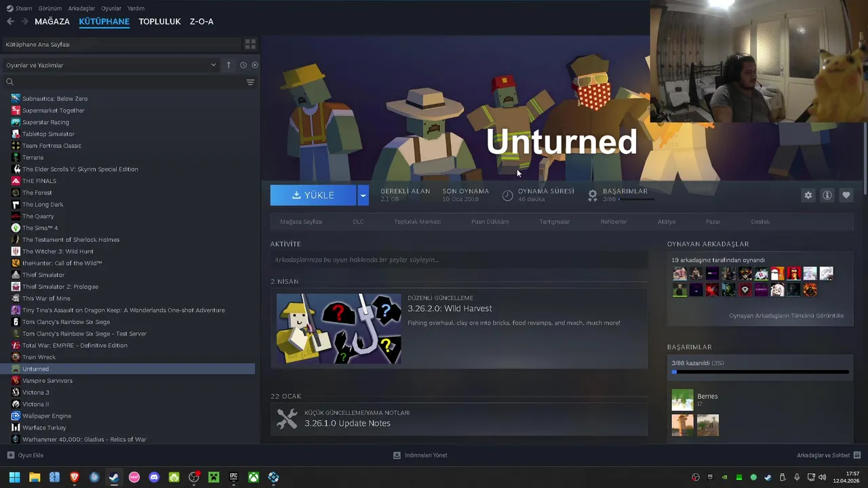This screenshot has width=868, height=488.
Task: Click the magnifier search icon in library
Action: (9, 82)
